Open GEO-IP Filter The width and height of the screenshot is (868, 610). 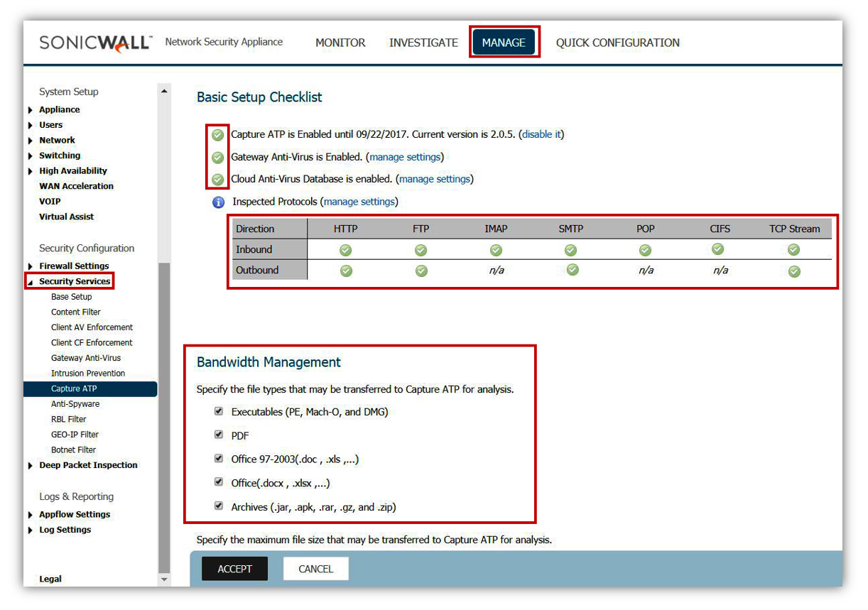click(75, 435)
